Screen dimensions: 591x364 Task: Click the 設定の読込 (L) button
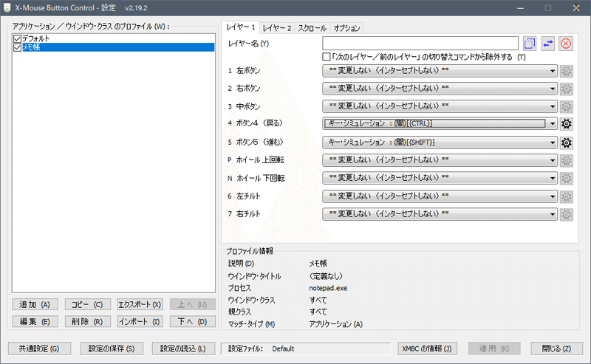coord(183,348)
